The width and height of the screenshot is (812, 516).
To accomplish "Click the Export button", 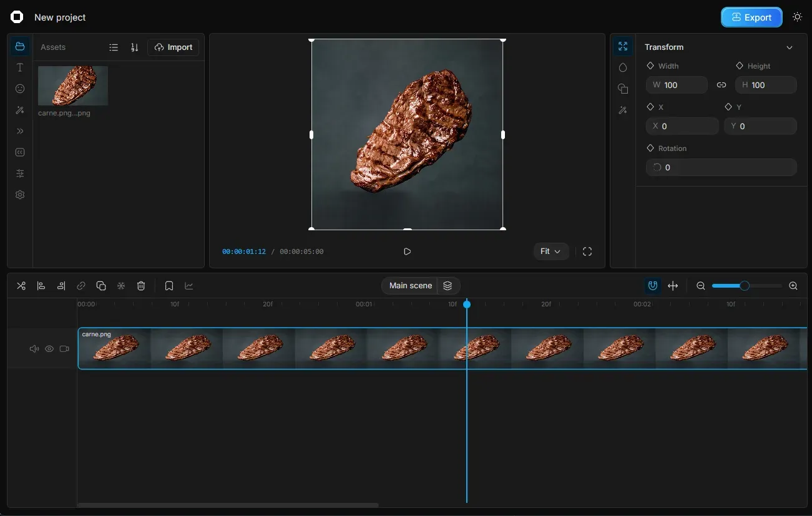I will (751, 17).
